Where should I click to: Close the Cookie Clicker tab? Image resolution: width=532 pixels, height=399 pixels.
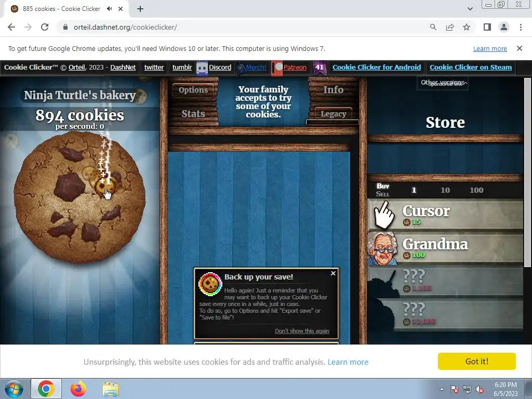[x=121, y=9]
